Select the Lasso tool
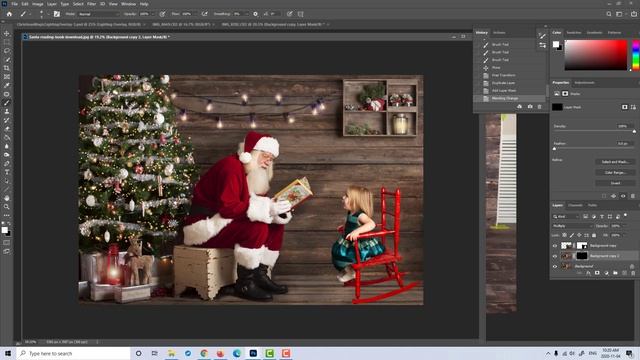 [7, 51]
